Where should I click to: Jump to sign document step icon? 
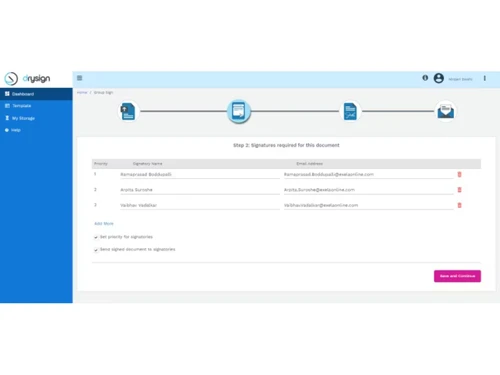click(350, 111)
